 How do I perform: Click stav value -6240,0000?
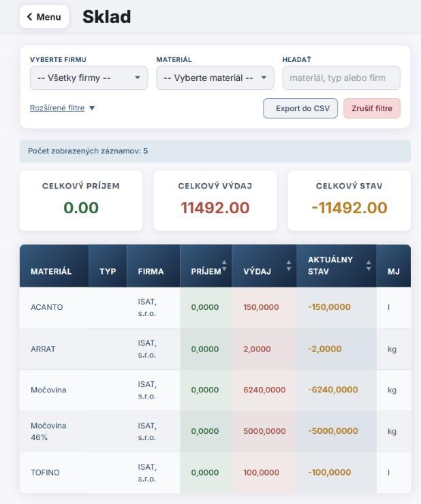coord(333,390)
